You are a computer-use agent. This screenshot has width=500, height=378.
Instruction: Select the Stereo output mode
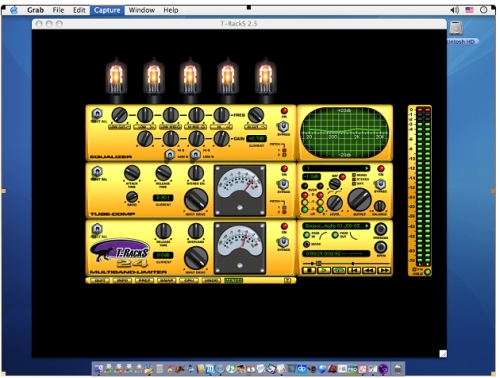coord(354,179)
